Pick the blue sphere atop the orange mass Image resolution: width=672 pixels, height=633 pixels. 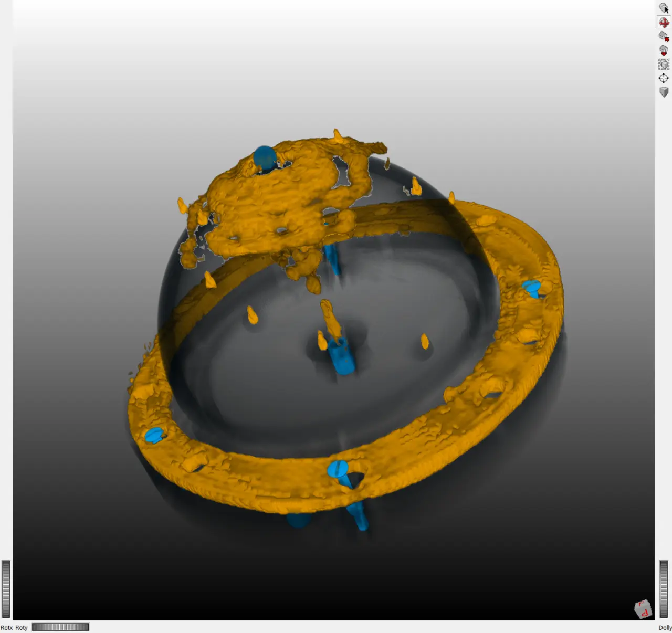[264, 156]
